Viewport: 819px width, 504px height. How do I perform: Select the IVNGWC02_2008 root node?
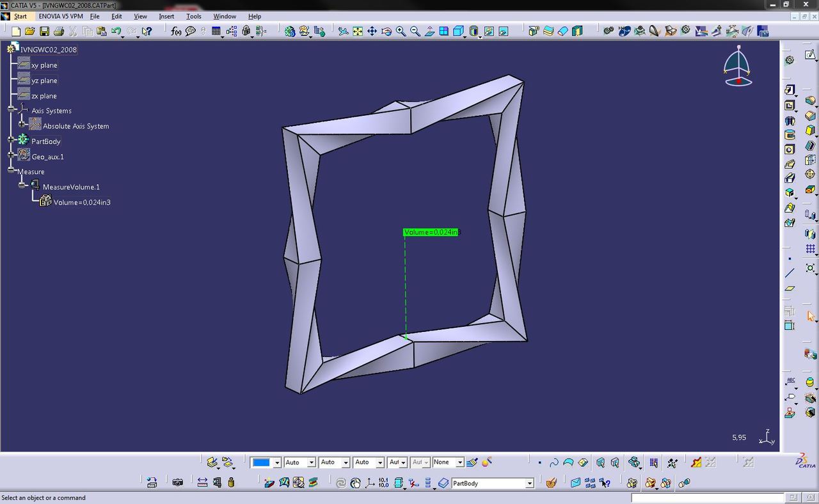point(49,49)
